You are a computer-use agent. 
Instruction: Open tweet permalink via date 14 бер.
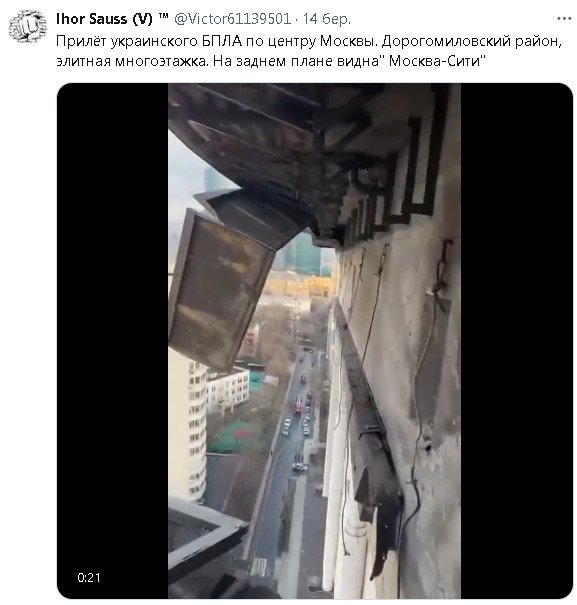327,19
